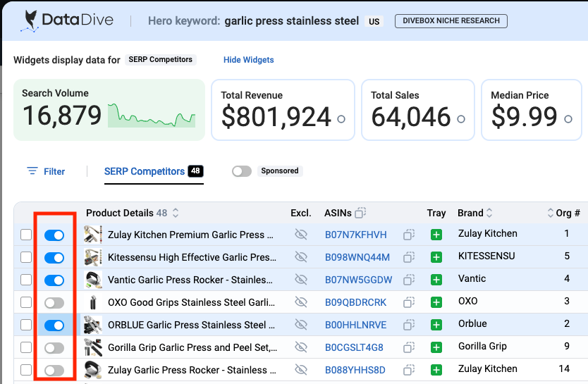This screenshot has width=588, height=384.
Task: Click the SERP Competitors widget label
Action: coord(161,60)
